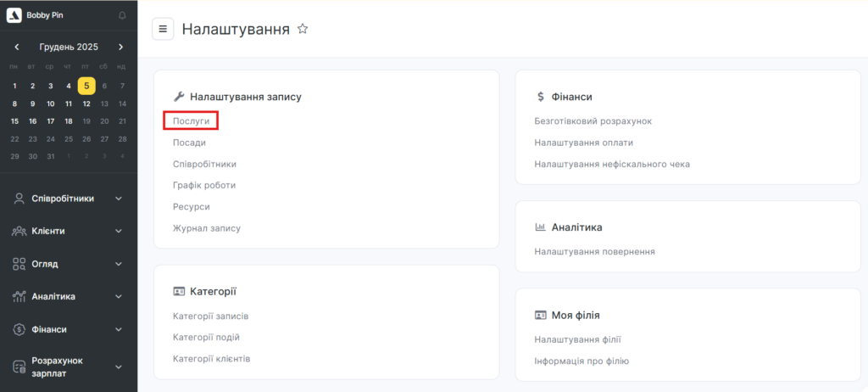
Task: Click the Bobby Pin logo icon
Action: tap(14, 15)
